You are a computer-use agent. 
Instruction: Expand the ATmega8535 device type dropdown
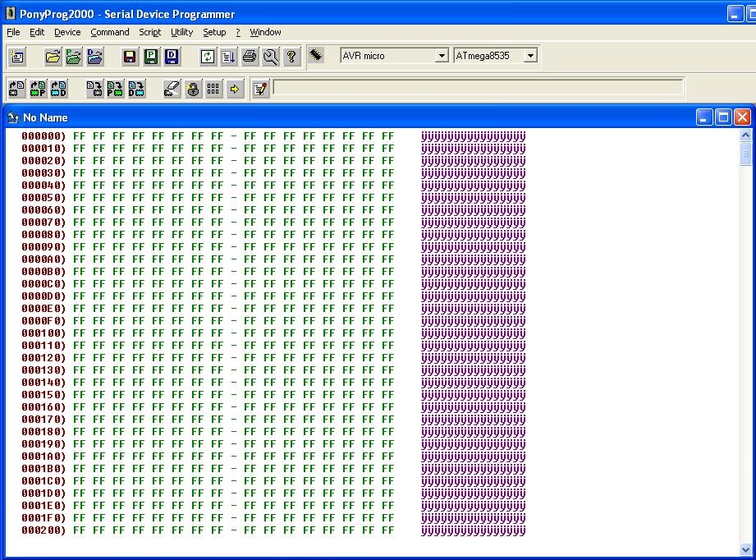pyautogui.click(x=530, y=56)
